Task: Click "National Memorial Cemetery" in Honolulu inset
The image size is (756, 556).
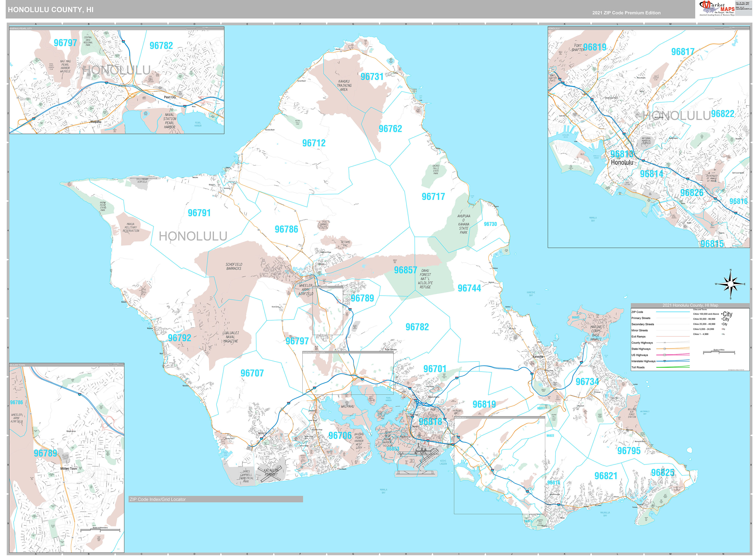Action: click(x=646, y=141)
